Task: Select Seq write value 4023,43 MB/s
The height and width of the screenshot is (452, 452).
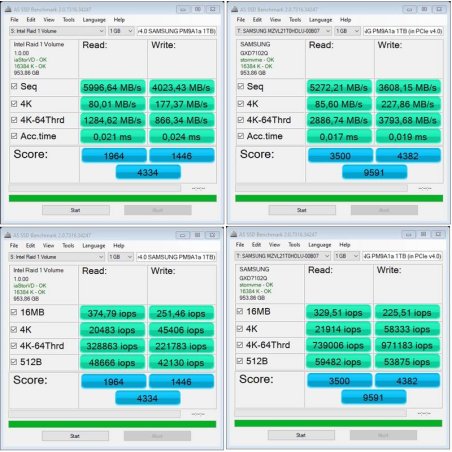Action: coord(181,87)
